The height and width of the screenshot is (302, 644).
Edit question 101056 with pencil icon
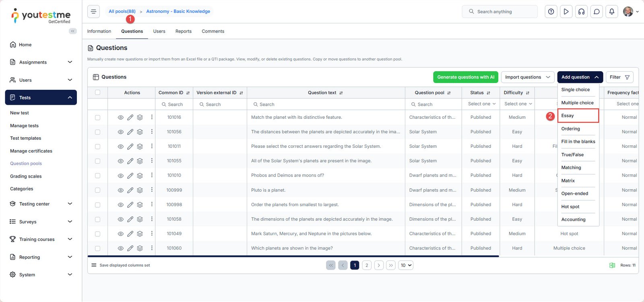[x=130, y=132]
